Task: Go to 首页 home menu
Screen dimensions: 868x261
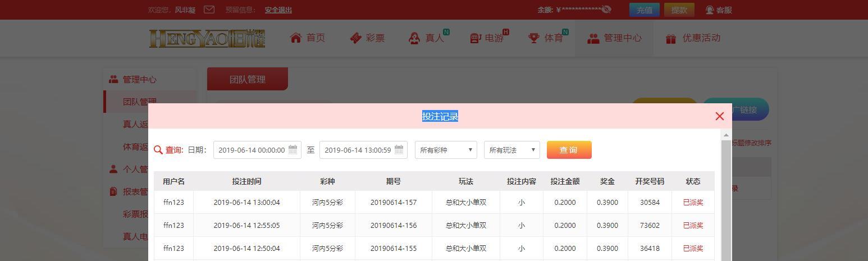Action: (x=308, y=38)
